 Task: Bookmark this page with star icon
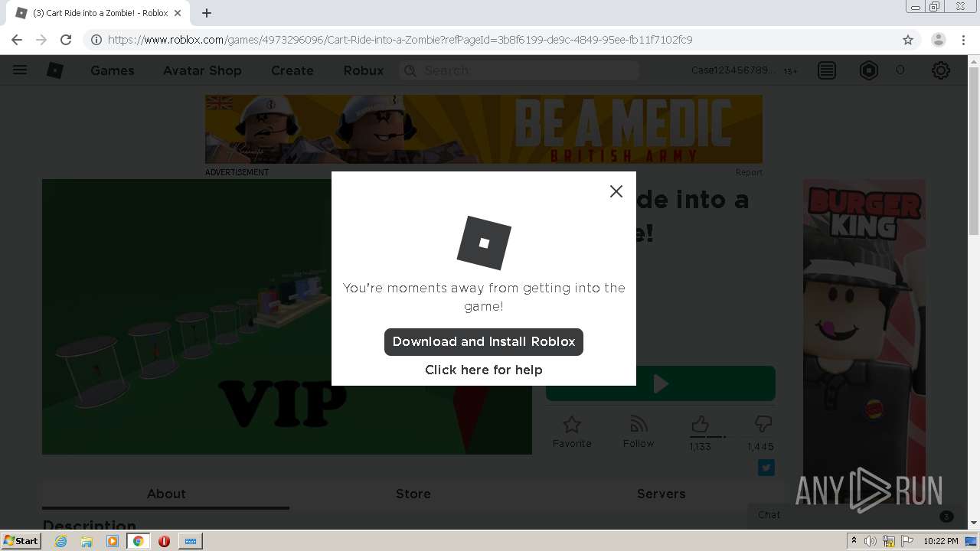pyautogui.click(x=908, y=40)
